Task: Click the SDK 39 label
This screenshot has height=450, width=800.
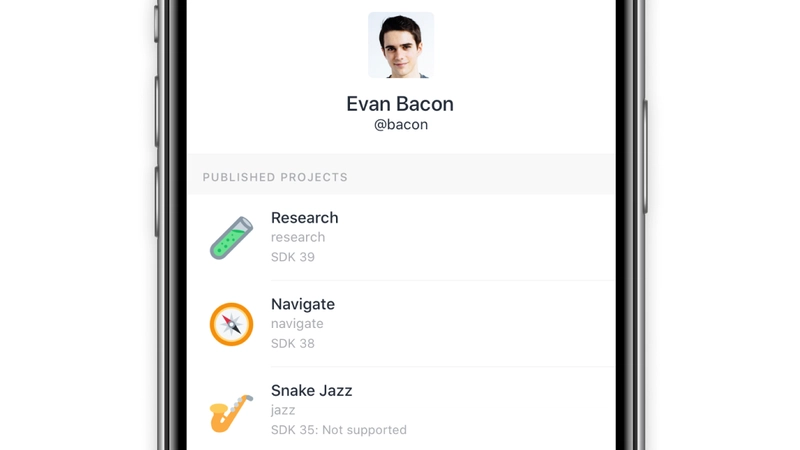Action: coord(293,257)
